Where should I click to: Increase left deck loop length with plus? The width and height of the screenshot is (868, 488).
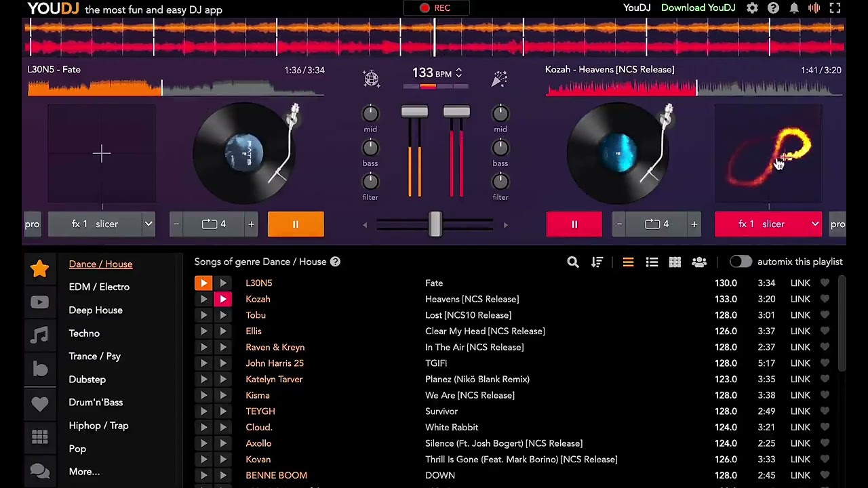coord(251,224)
